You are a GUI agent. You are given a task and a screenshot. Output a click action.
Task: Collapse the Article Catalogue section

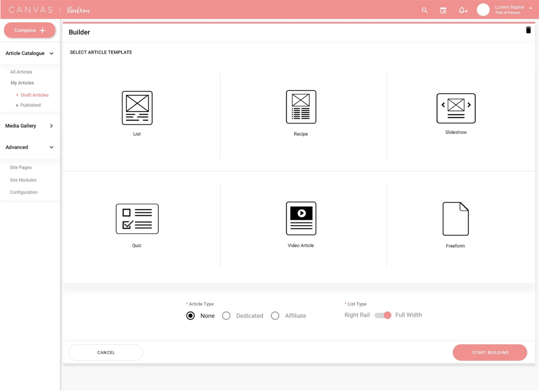pos(51,53)
